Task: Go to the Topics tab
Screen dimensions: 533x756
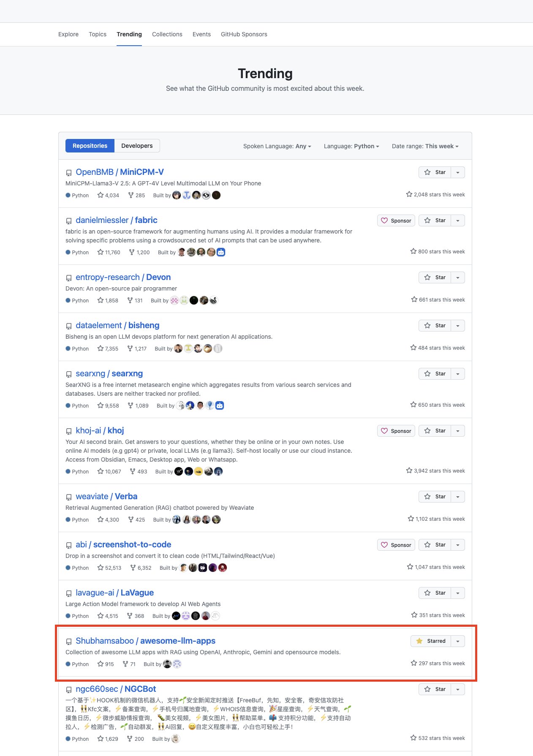Action: point(98,34)
